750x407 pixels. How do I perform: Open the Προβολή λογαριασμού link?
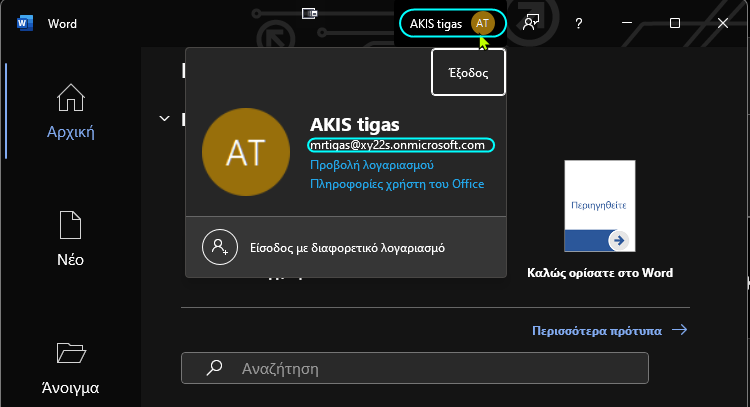(x=372, y=165)
